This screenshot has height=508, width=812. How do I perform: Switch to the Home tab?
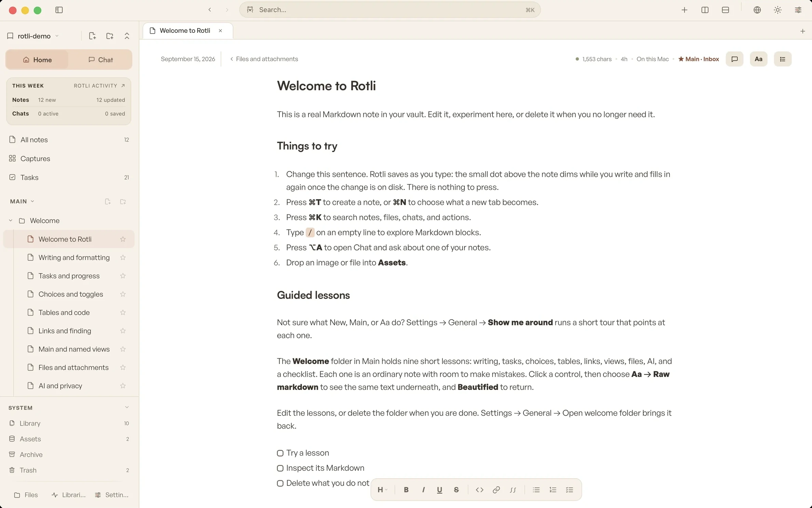pyautogui.click(x=37, y=60)
